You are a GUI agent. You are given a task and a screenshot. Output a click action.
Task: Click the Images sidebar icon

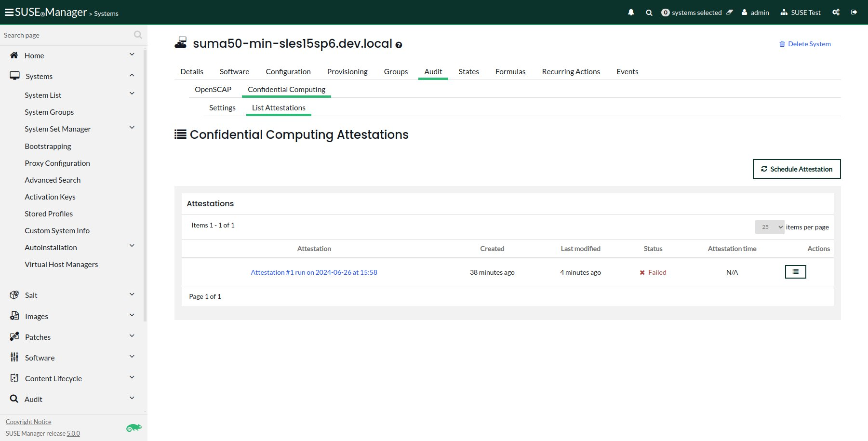[14, 316]
